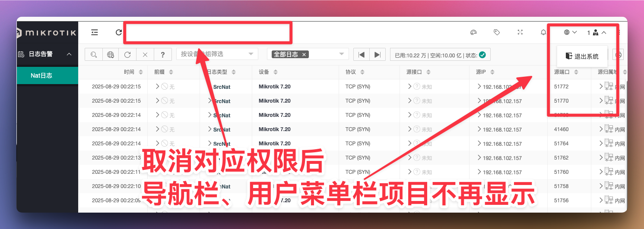Open the language globe dropdown

[x=570, y=32]
